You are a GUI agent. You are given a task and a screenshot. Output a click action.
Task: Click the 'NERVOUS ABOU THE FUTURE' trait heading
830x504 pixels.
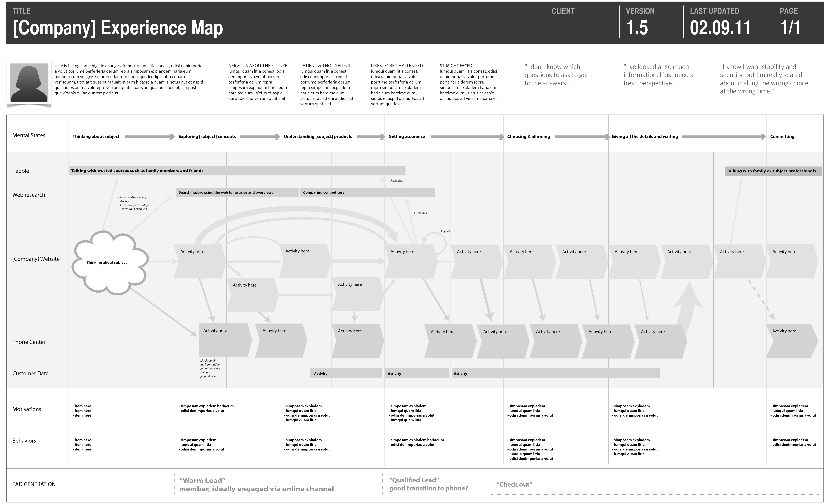(258, 66)
